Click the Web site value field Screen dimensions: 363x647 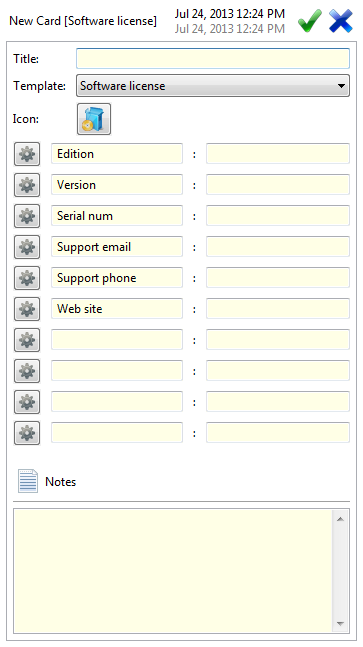[x=278, y=308]
